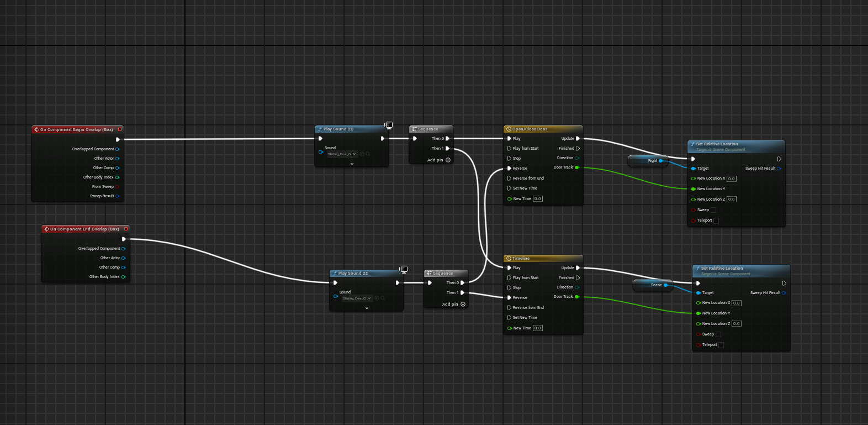Tick Sweep checkbox on Scene-target Set Relative Location
868x425 pixels.
click(x=718, y=334)
